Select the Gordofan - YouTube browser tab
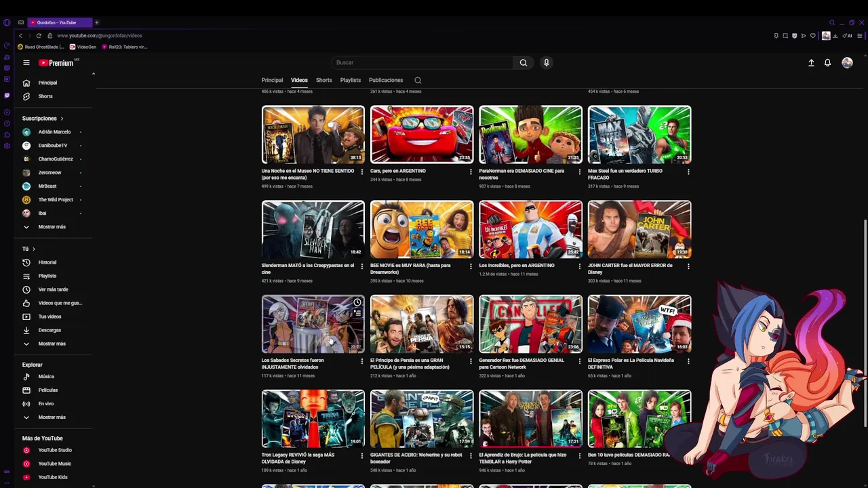Image resolution: width=868 pixels, height=488 pixels. point(60,22)
